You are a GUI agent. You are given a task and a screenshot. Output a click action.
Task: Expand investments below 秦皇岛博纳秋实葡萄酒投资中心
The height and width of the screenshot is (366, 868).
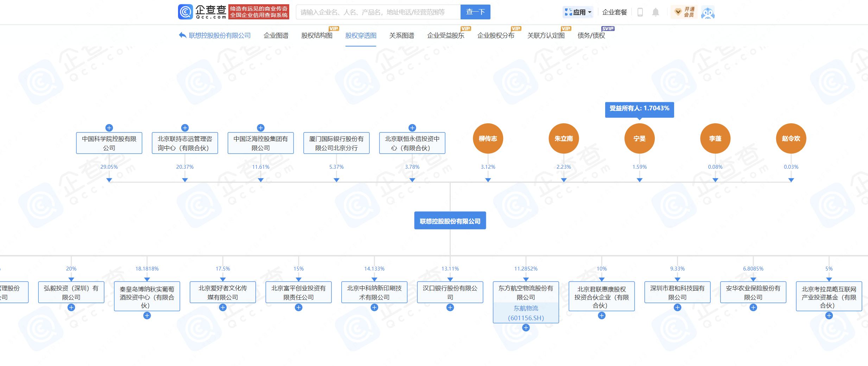click(x=147, y=316)
